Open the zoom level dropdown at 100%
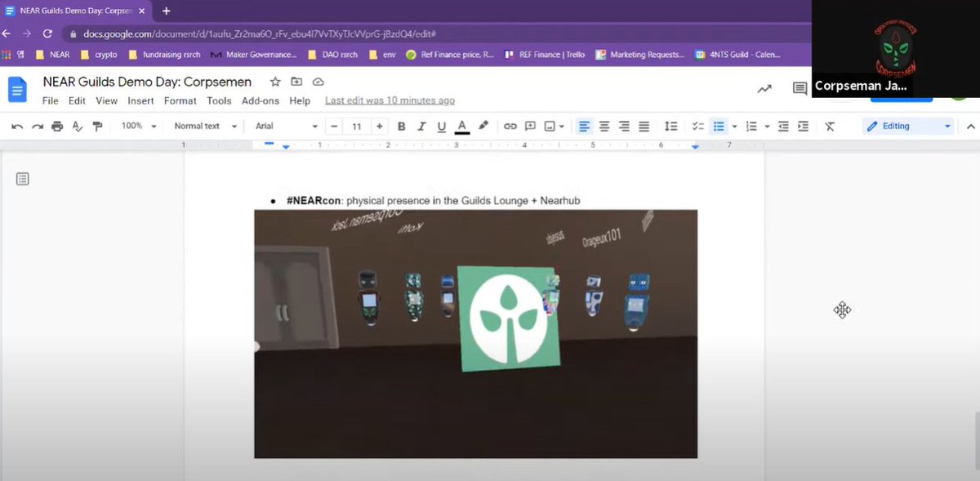The image size is (980, 481). pyautogui.click(x=138, y=127)
